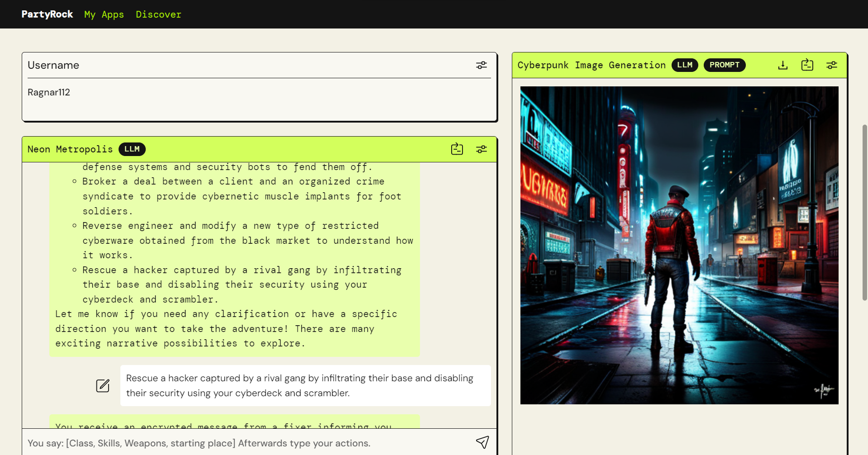
Task: Click the page vertical scrollbar
Action: tap(864, 213)
